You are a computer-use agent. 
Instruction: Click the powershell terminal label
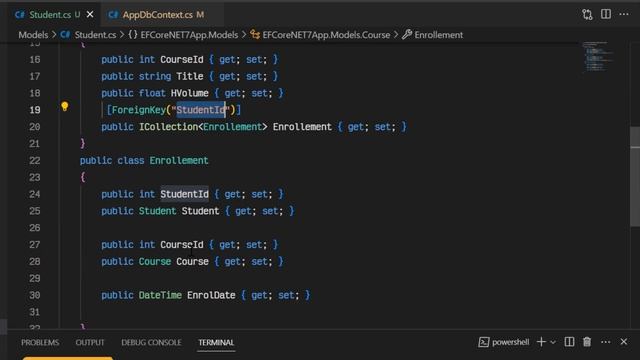(x=504, y=342)
